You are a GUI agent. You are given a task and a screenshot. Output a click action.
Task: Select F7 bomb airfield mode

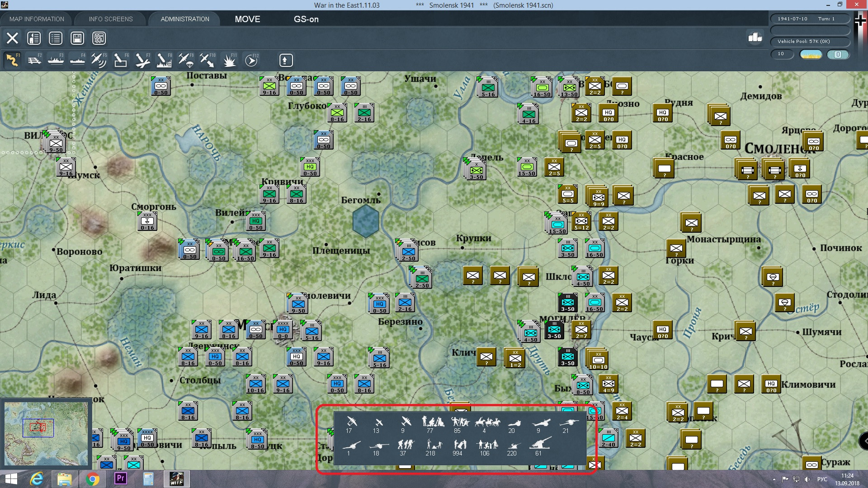coord(142,60)
